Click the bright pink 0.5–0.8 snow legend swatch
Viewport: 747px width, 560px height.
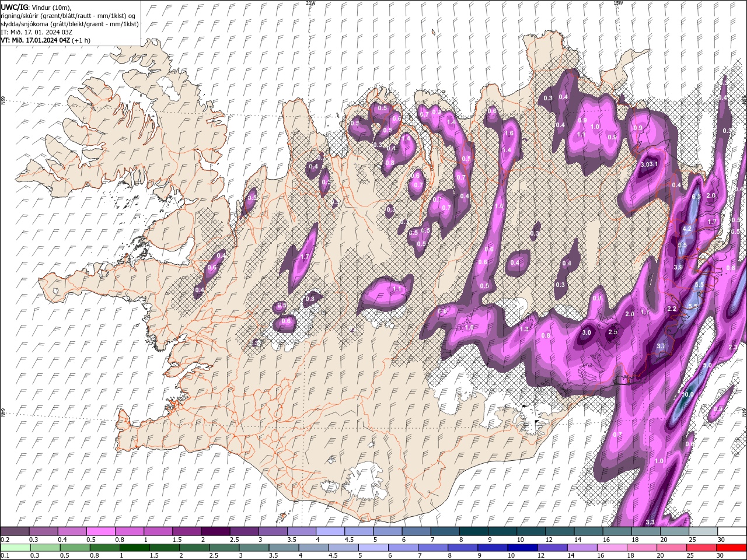100,531
